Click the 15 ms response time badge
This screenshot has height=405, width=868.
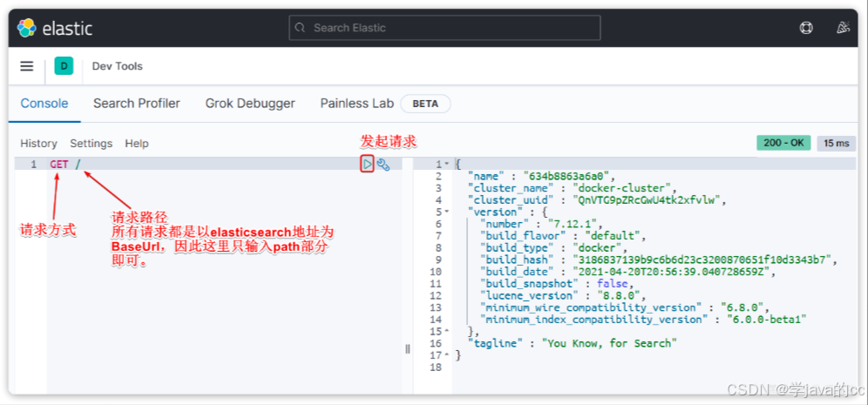(836, 143)
